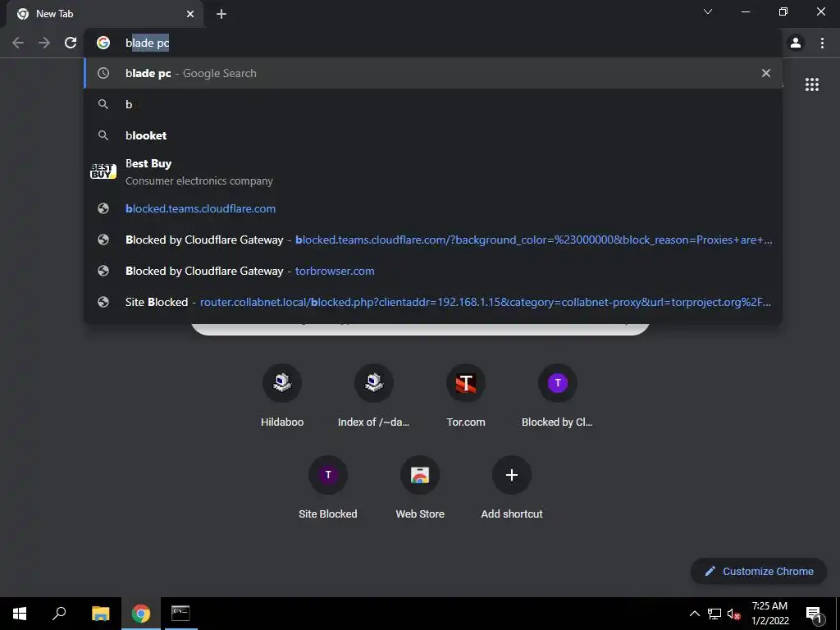Open the Google apps grid
This screenshot has height=630, width=840.
coord(812,84)
